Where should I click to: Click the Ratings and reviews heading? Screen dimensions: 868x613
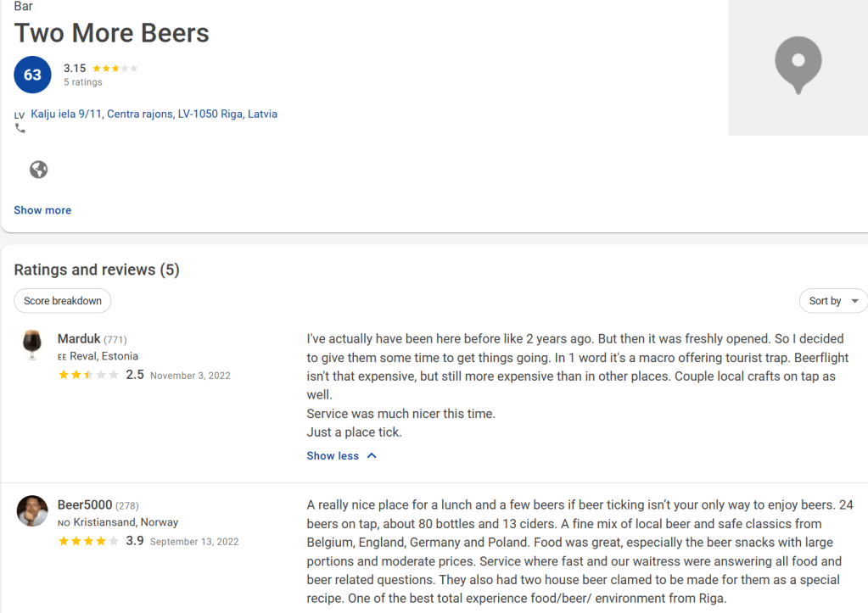pyautogui.click(x=97, y=270)
